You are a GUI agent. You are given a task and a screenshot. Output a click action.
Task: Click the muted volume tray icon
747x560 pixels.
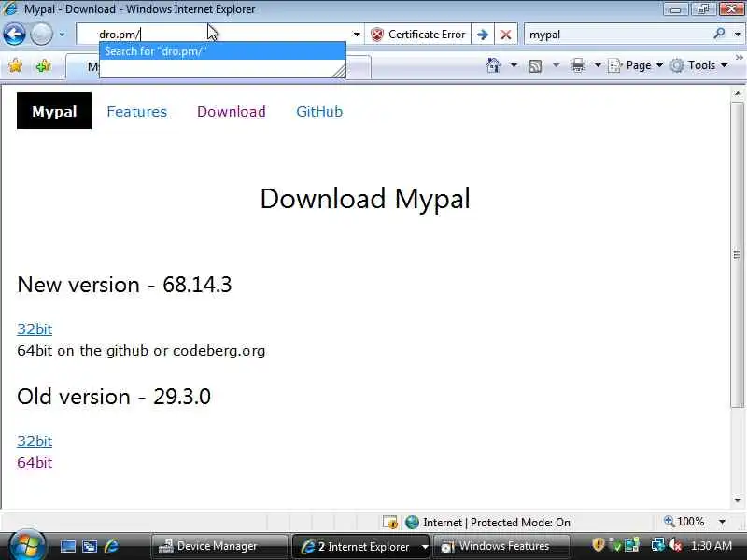coord(674,545)
